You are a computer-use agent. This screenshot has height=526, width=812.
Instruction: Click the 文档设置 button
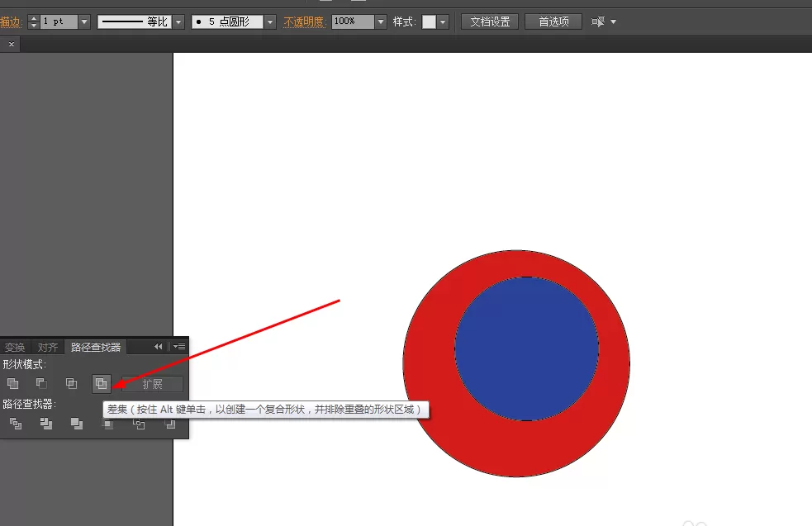pyautogui.click(x=490, y=21)
